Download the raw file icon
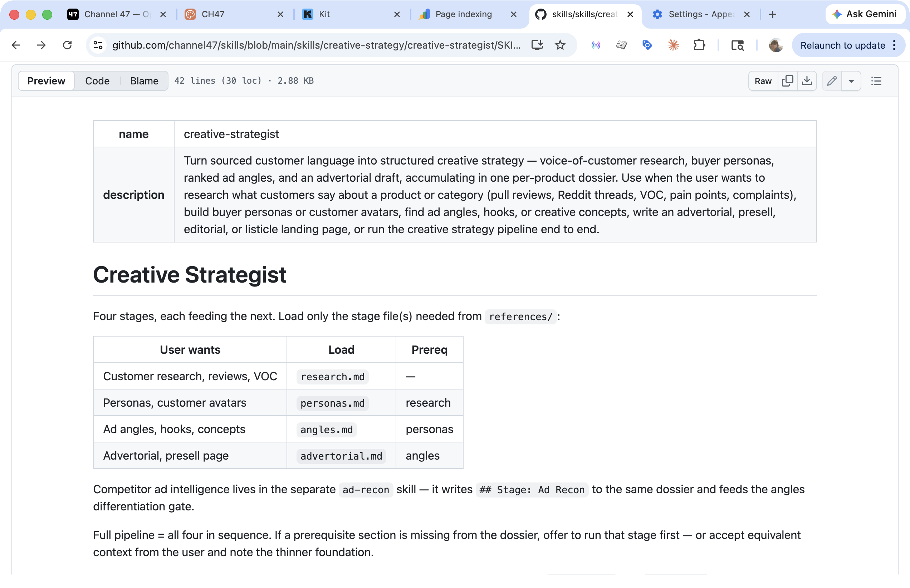Screen dimensions: 910x588 [807, 80]
